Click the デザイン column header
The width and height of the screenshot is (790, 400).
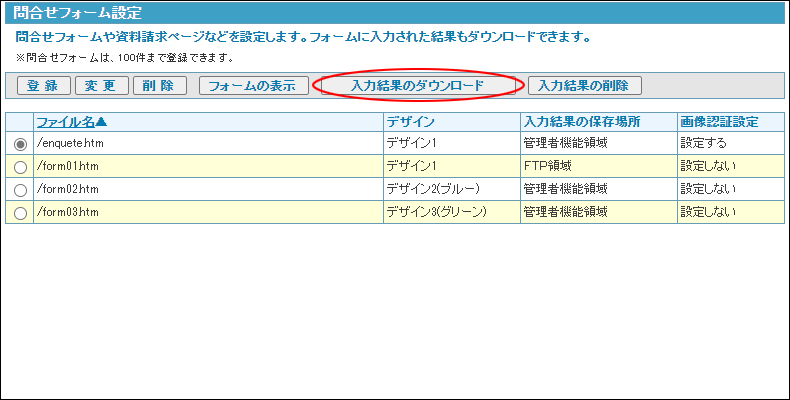(x=410, y=122)
